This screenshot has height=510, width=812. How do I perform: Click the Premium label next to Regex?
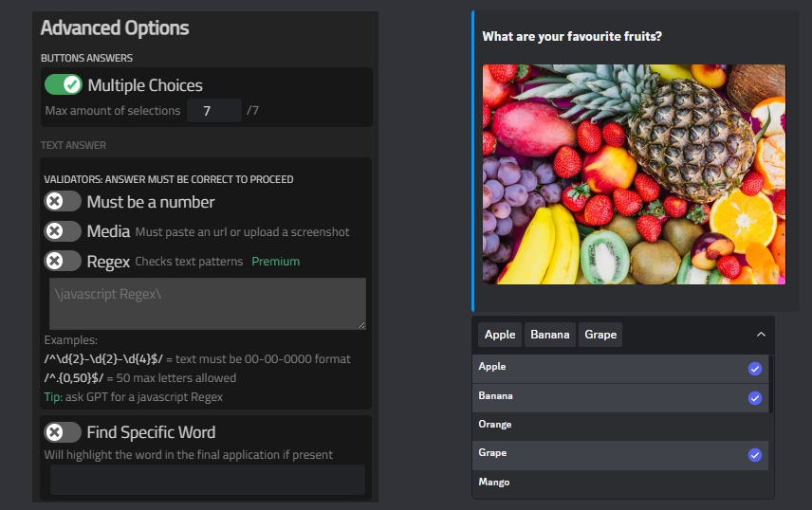pos(275,262)
